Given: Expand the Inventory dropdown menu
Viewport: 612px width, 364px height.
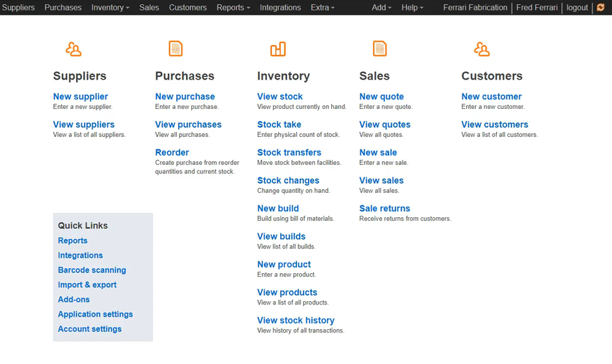Looking at the screenshot, I should tap(110, 8).
